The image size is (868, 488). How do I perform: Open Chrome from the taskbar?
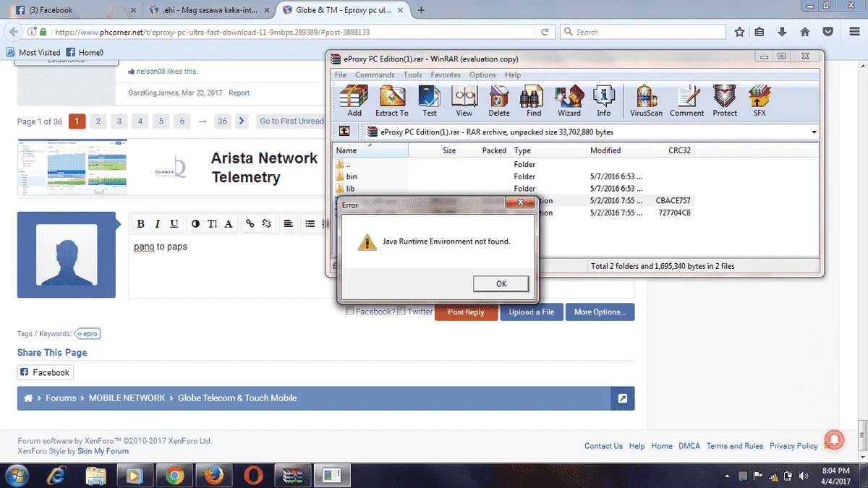[174, 476]
